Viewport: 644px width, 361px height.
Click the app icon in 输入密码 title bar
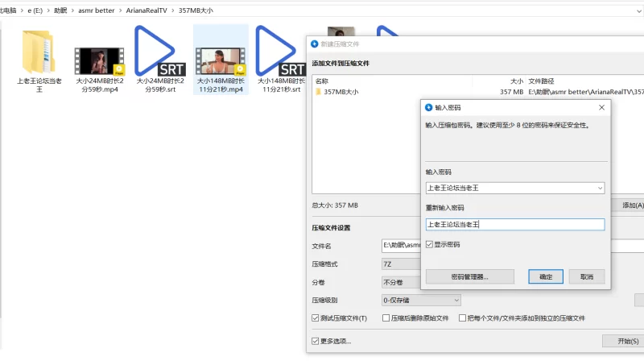coord(428,107)
